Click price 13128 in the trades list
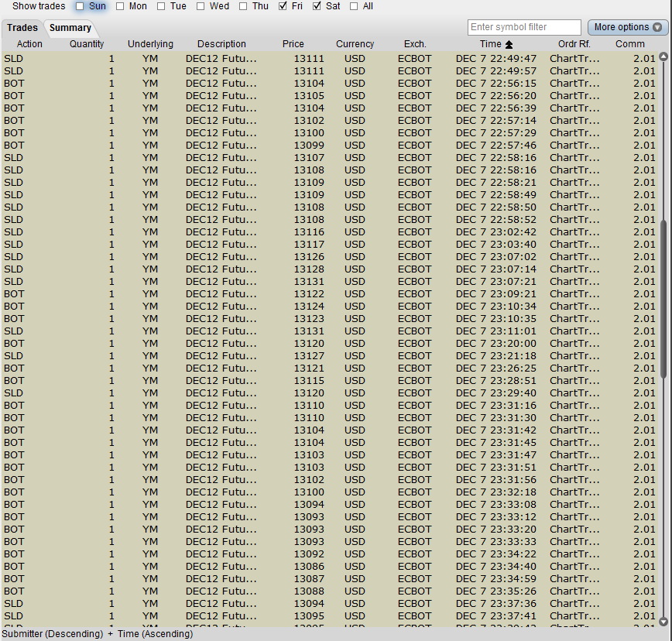Image resolution: width=672 pixels, height=641 pixels. click(309, 269)
